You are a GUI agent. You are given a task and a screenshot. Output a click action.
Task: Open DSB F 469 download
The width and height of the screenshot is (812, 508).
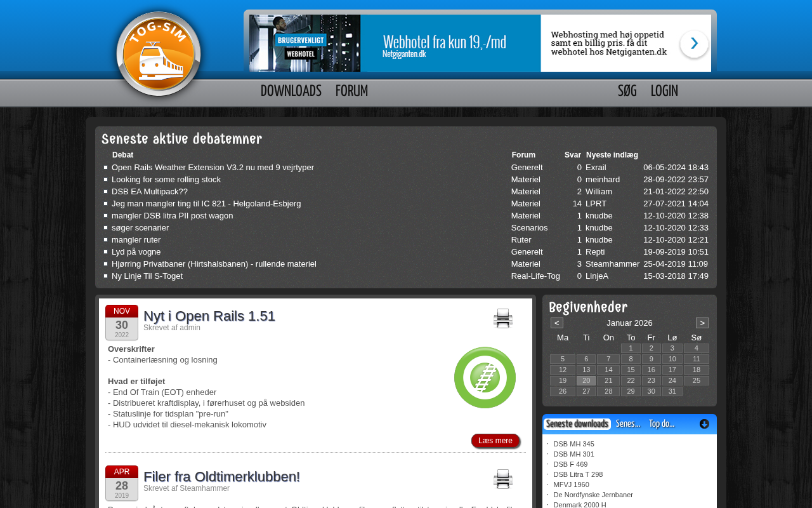(x=570, y=464)
